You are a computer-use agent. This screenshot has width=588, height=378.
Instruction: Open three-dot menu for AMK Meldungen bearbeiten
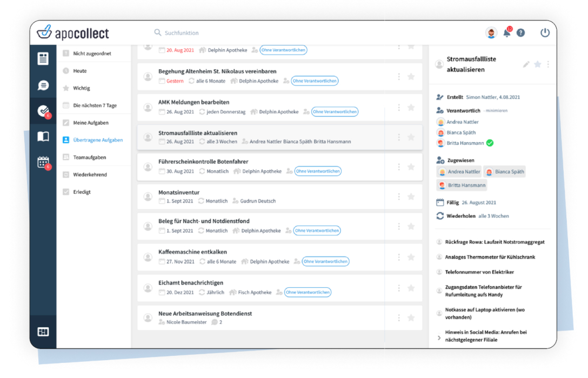pos(399,107)
